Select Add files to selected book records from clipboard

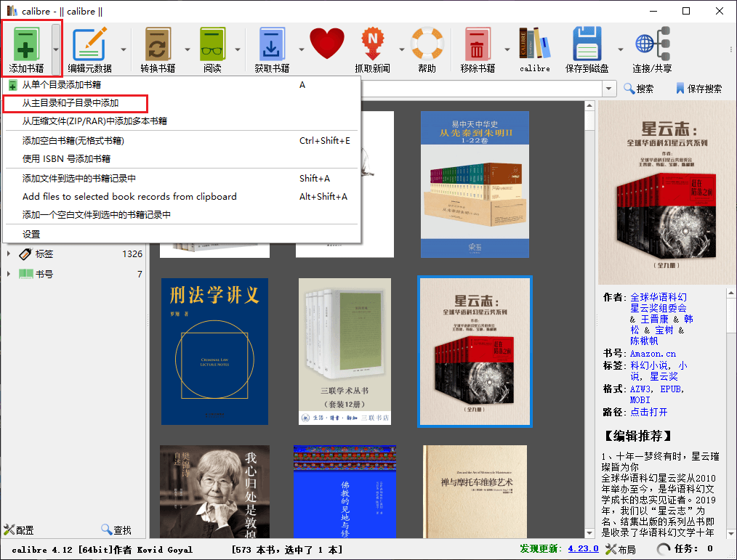[182, 196]
